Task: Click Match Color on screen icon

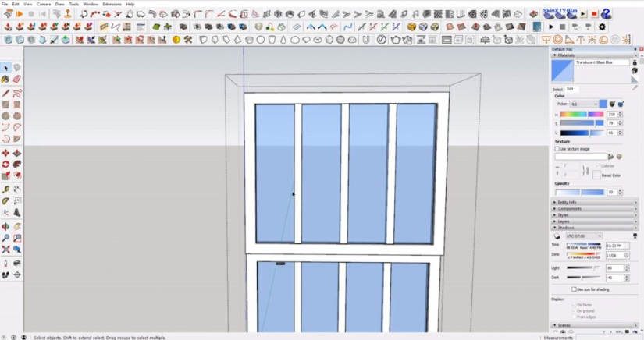Action: (x=621, y=104)
